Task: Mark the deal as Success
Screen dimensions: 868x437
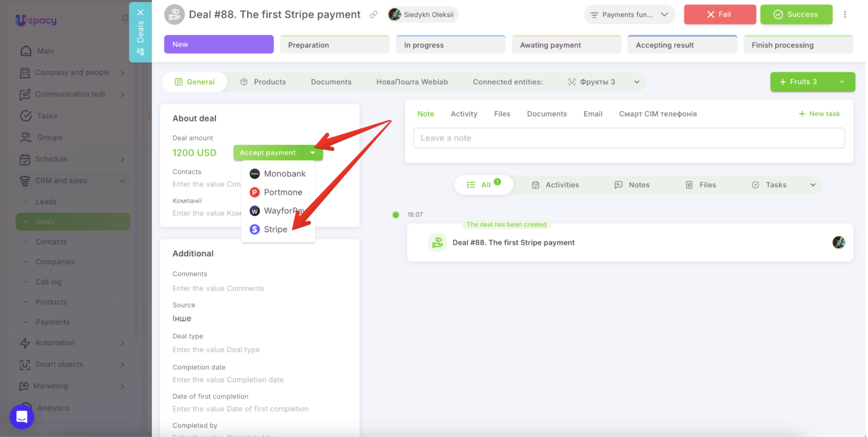Action: click(x=796, y=15)
